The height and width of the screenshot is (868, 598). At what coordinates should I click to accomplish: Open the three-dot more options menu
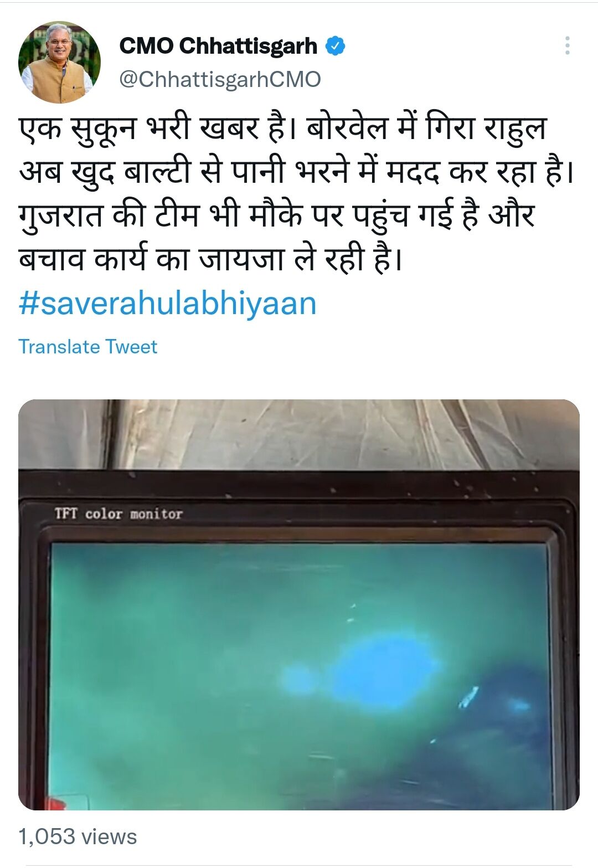(x=567, y=45)
